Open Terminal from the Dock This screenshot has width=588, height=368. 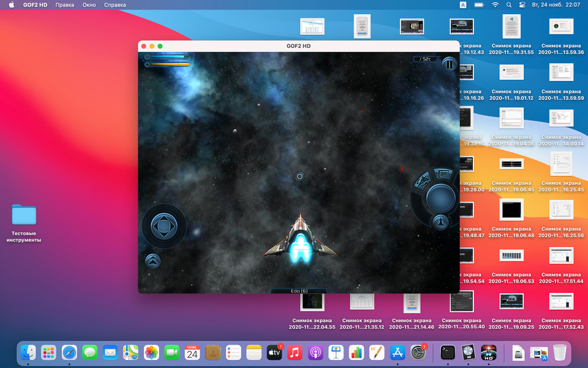click(448, 353)
